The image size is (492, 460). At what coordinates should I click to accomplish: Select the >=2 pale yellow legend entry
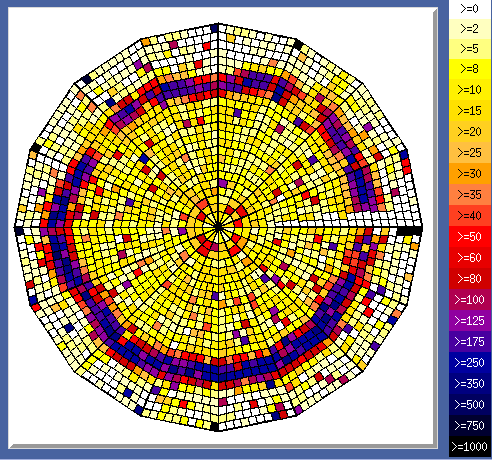pyautogui.click(x=470, y=29)
